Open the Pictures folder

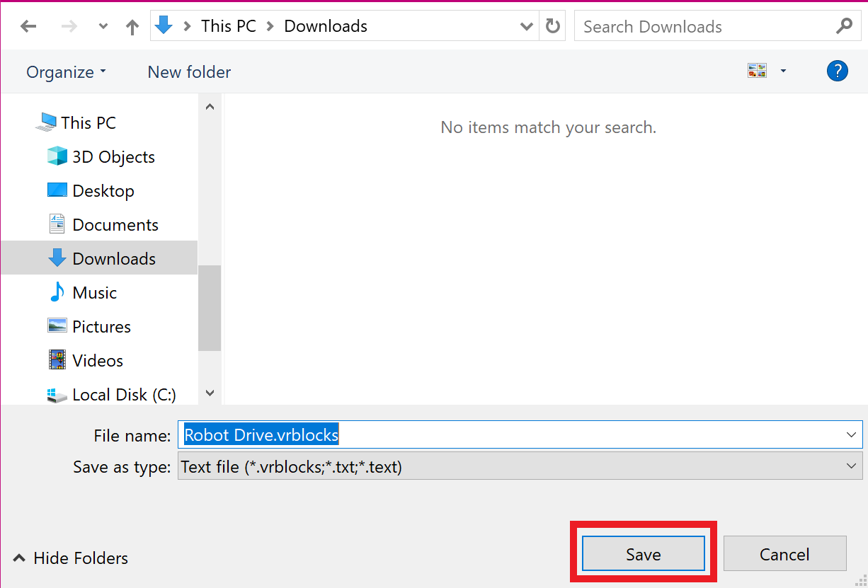click(x=101, y=326)
